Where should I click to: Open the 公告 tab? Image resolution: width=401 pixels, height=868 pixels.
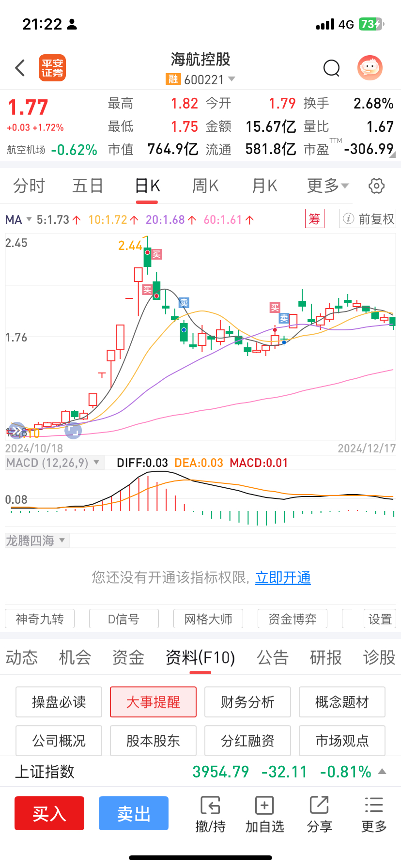[273, 657]
